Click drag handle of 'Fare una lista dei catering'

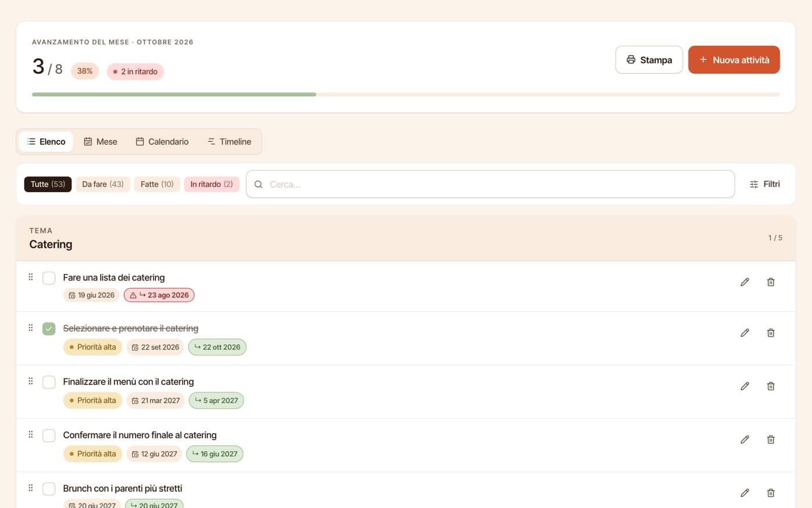pyautogui.click(x=31, y=277)
